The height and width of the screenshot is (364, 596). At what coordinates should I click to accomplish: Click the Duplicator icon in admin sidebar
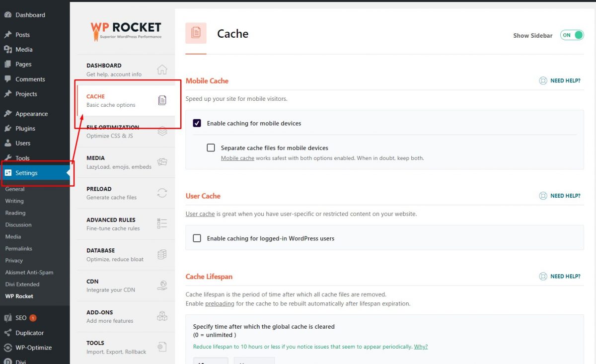click(8, 333)
